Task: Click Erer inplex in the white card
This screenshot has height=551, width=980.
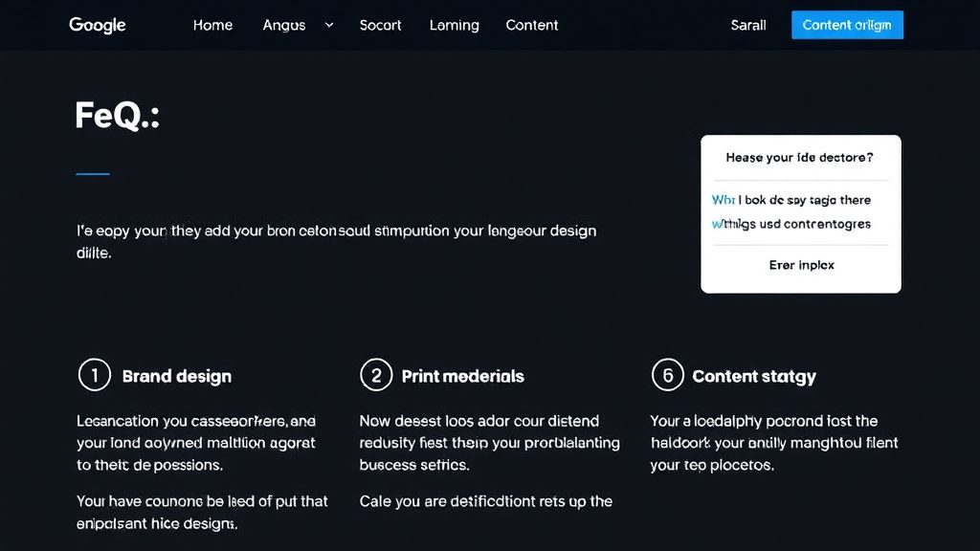Action: point(801,265)
